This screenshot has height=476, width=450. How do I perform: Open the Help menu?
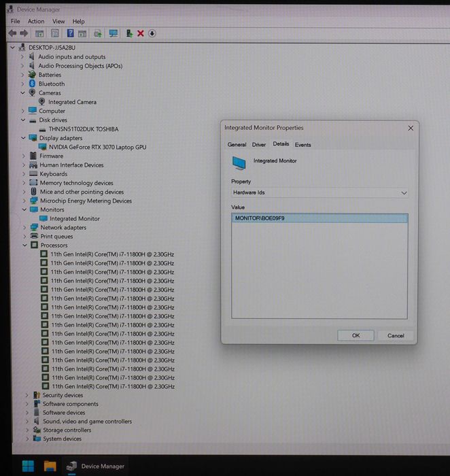[78, 22]
